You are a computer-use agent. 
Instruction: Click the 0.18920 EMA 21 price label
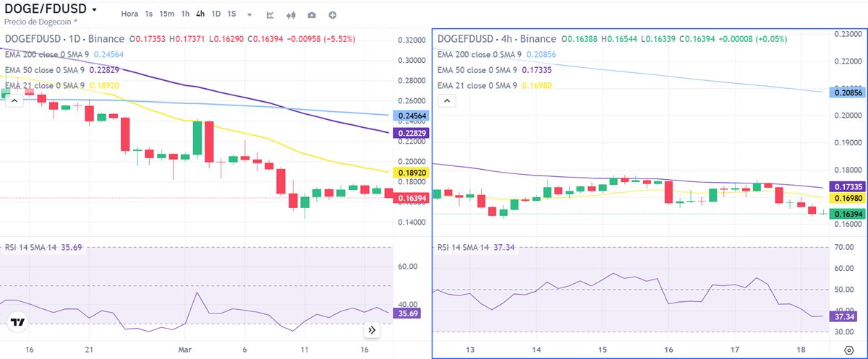(411, 173)
